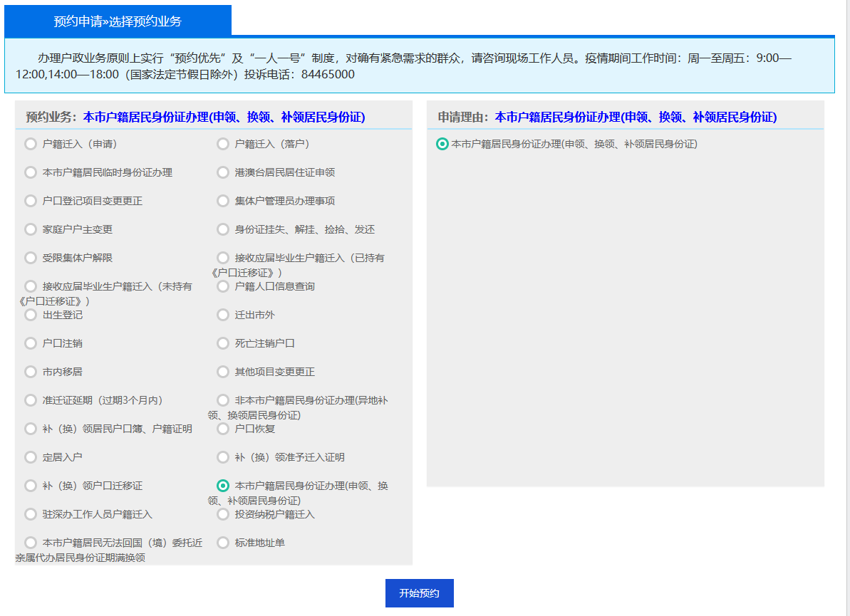Click the 本市户籍居民身份证办理 radio under 申请理由

(442, 144)
